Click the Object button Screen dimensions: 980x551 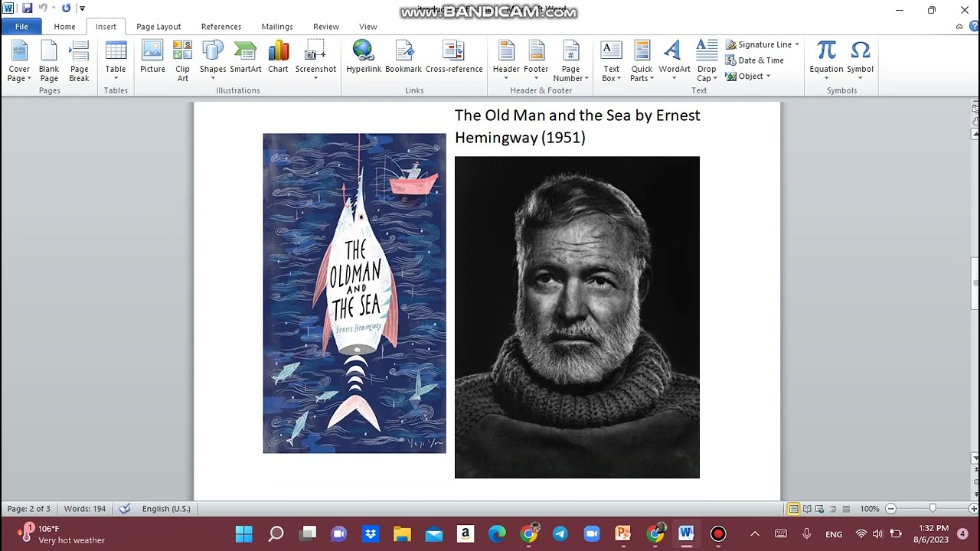click(744, 76)
